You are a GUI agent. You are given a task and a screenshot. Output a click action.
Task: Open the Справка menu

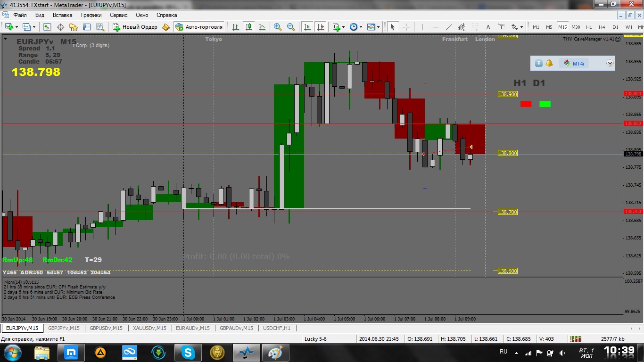pyautogui.click(x=166, y=15)
